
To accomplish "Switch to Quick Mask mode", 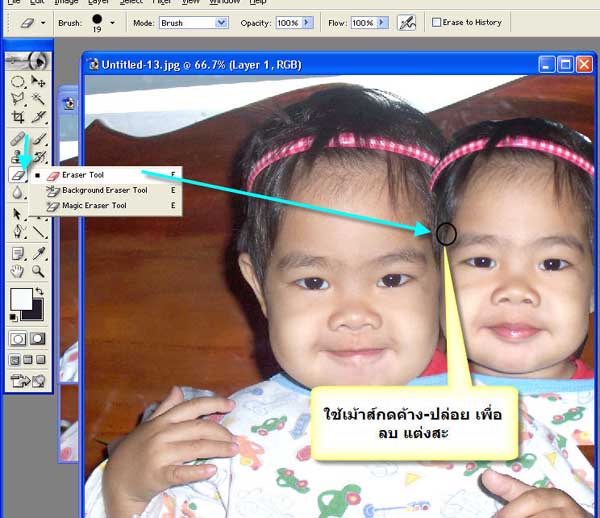I will (38, 339).
